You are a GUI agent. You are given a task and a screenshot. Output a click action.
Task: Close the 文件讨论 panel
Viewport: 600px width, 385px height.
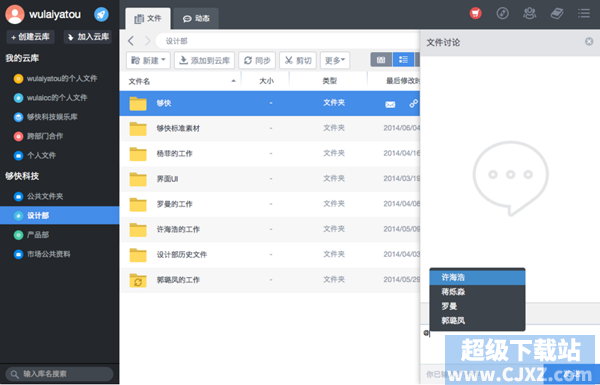[x=589, y=41]
